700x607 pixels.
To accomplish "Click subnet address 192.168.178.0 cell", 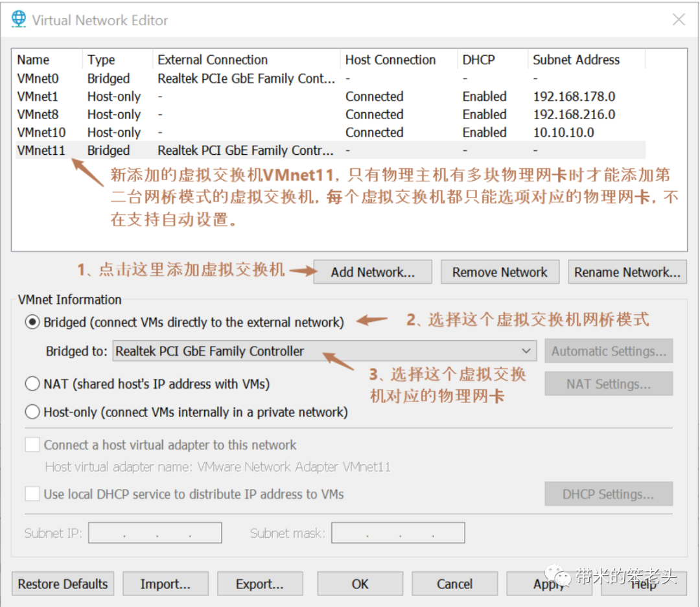I will pos(574,97).
